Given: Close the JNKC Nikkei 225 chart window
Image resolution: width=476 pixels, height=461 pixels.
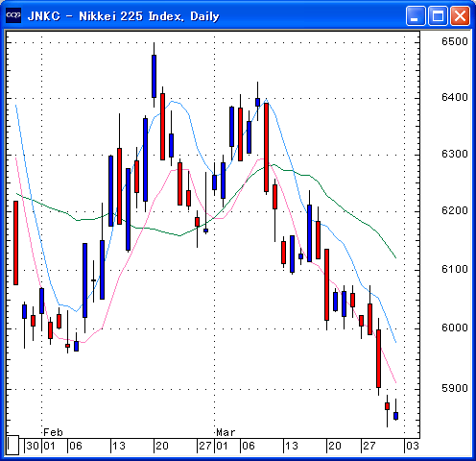Looking at the screenshot, I should tap(461, 15).
